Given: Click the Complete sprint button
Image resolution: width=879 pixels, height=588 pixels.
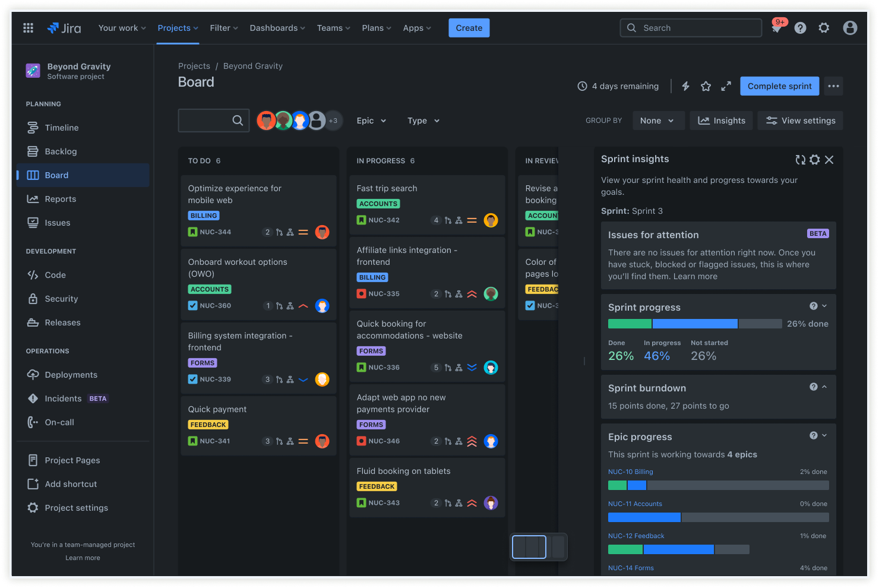Looking at the screenshot, I should pos(779,86).
